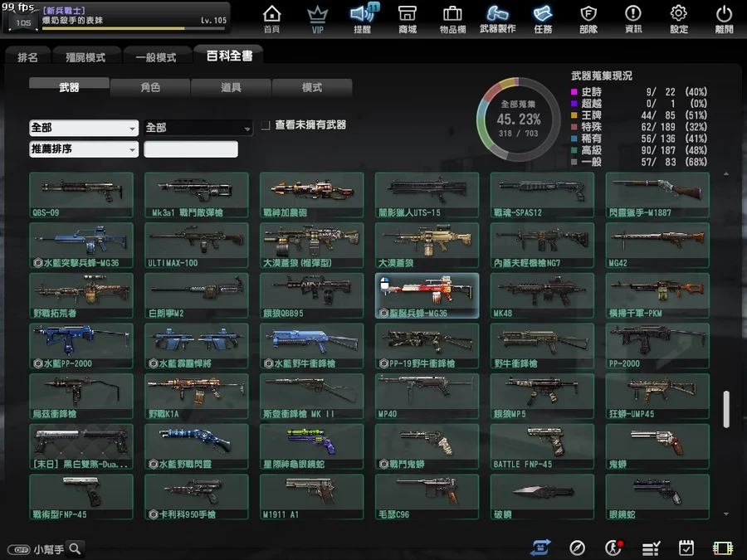Image resolution: width=747 pixels, height=560 pixels.
Task: Open the clan (部隊) shield icon
Action: point(588,19)
